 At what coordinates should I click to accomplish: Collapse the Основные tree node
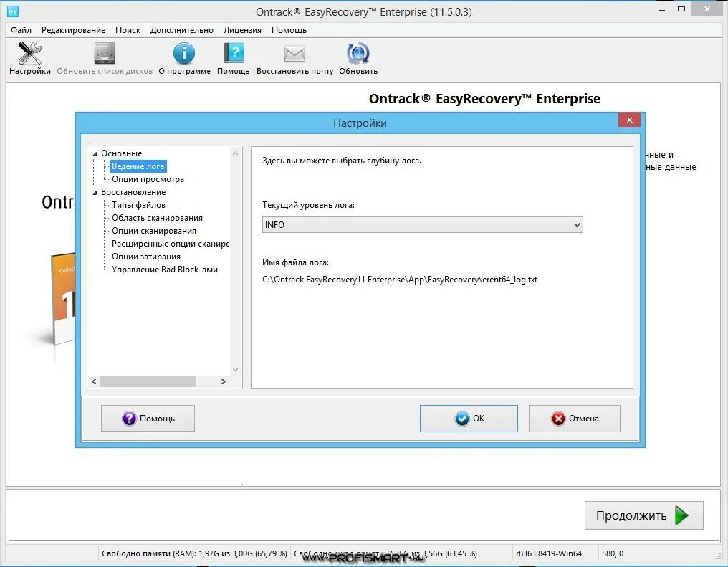(x=95, y=153)
